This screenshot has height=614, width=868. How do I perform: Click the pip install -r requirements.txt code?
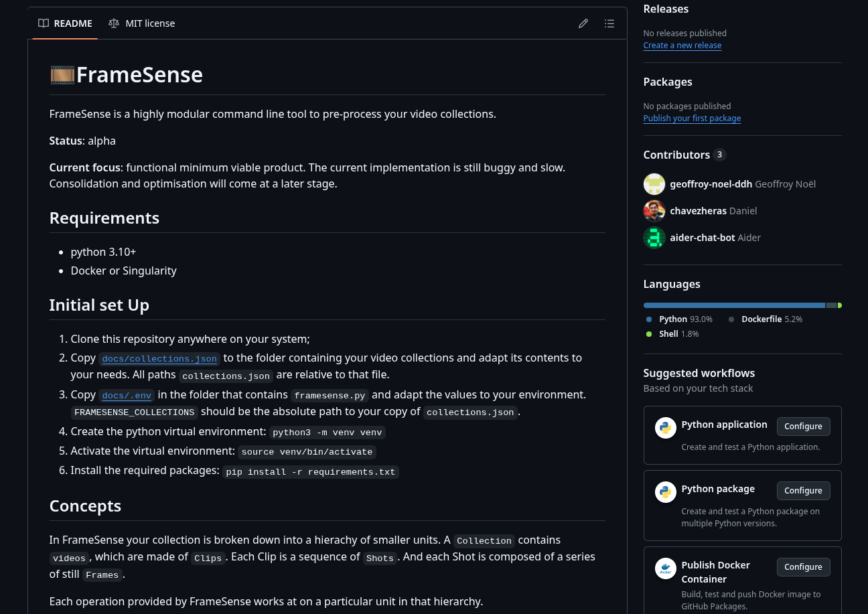tap(311, 472)
